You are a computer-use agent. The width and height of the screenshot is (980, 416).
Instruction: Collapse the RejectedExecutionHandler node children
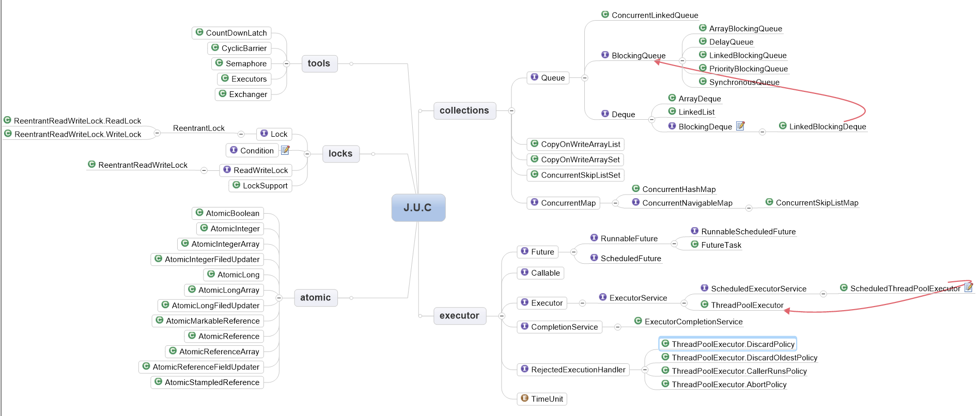[x=645, y=370]
